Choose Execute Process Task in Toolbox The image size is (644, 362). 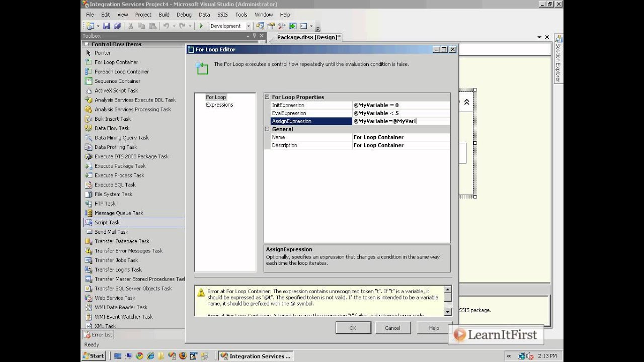119,175
